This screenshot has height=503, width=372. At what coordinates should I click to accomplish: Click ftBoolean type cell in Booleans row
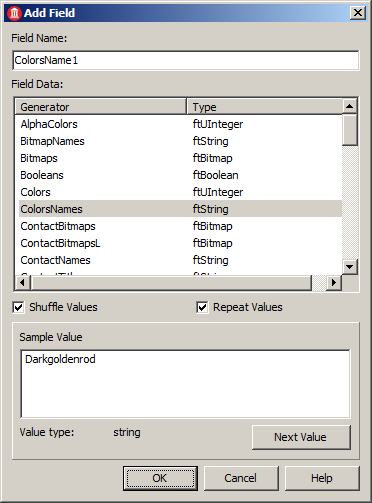tap(215, 175)
